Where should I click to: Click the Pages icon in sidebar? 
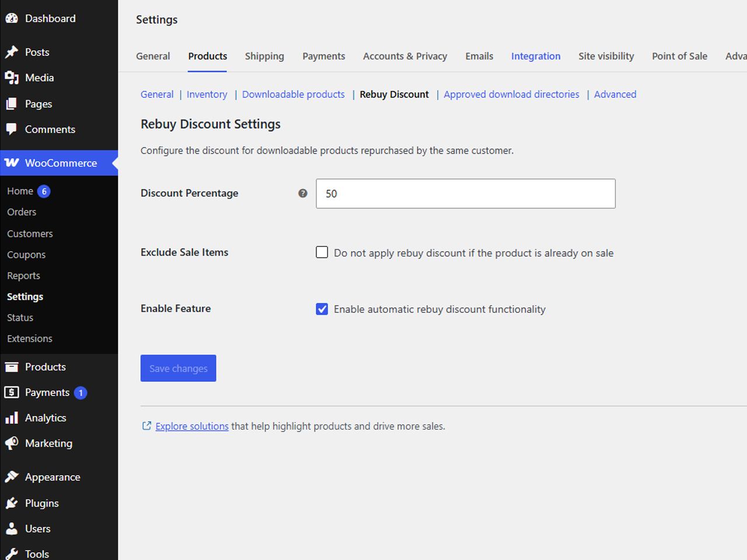click(x=12, y=104)
